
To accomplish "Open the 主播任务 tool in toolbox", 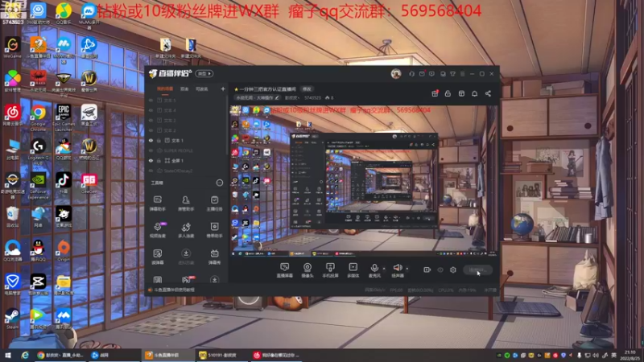I will 214,204.
